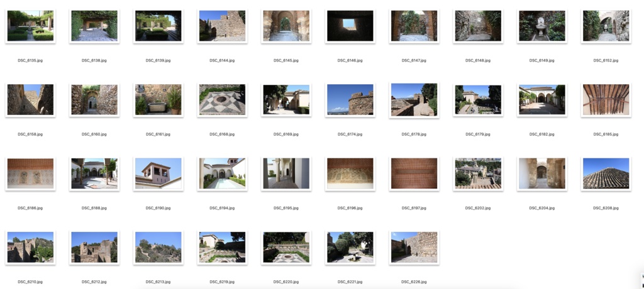Viewport: 644px width, 289px height.
Task: Click the file name DSC_6146.jpg
Action: pos(350,60)
